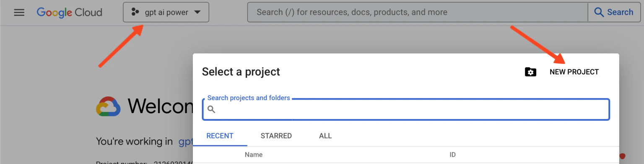
Task: Click the Google Cloud welcome logo icon
Action: tap(109, 106)
